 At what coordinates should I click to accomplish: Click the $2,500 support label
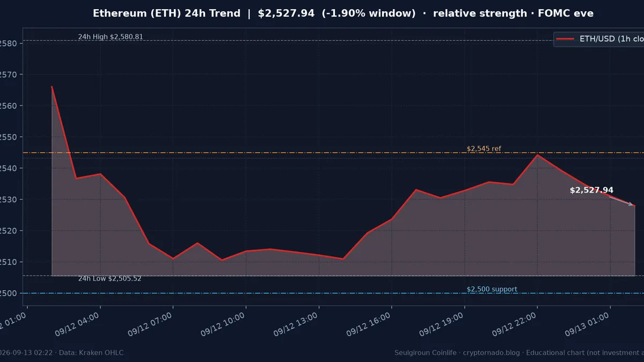pos(492,290)
